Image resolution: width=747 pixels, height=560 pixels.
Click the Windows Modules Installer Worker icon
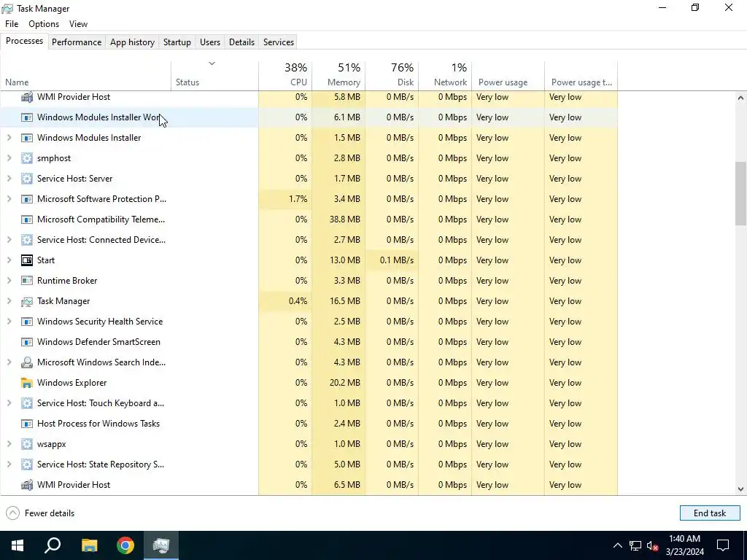click(x=27, y=117)
